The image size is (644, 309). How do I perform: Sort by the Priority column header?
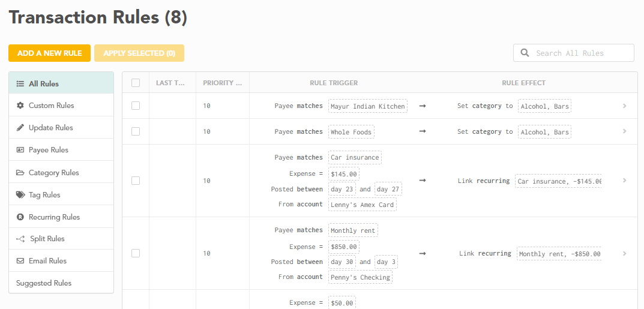tap(222, 83)
